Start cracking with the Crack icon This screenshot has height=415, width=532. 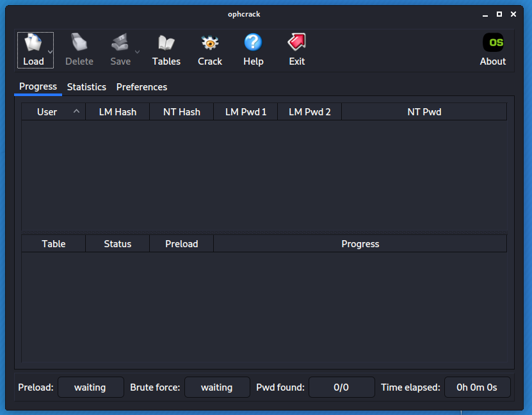[x=209, y=44]
